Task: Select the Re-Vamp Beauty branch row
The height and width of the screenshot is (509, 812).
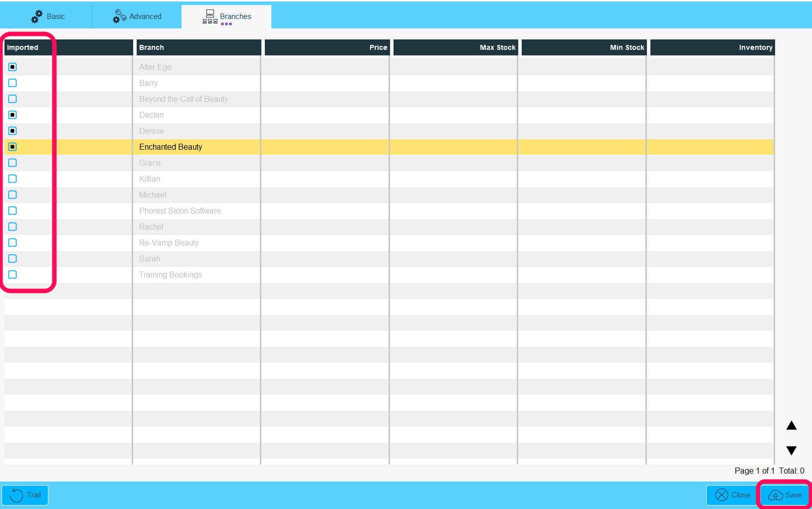Action: [x=169, y=243]
